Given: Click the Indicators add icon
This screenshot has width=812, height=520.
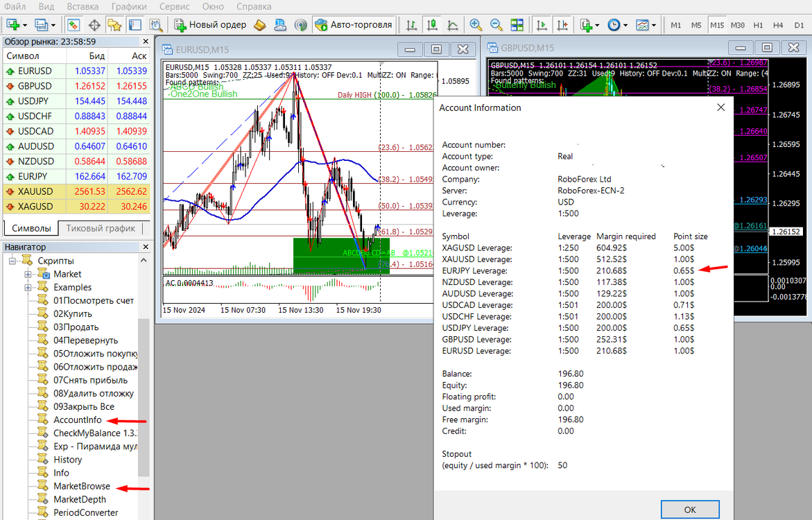Looking at the screenshot, I should 586,24.
